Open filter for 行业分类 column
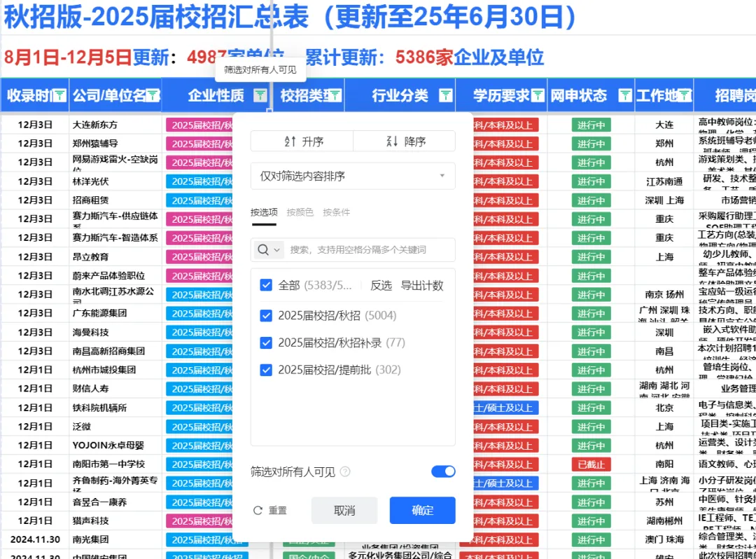 pyautogui.click(x=445, y=95)
